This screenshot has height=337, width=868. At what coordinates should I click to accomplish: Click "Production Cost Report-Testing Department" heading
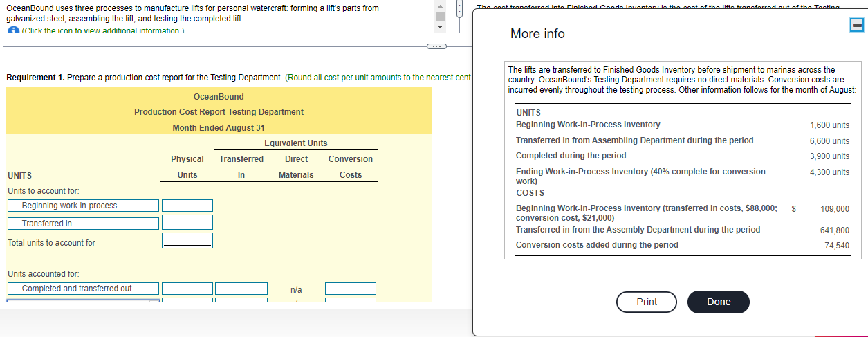tap(219, 111)
